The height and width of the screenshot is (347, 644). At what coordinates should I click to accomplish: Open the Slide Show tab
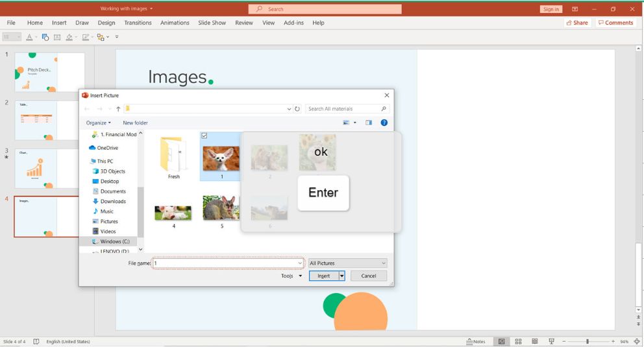point(212,23)
